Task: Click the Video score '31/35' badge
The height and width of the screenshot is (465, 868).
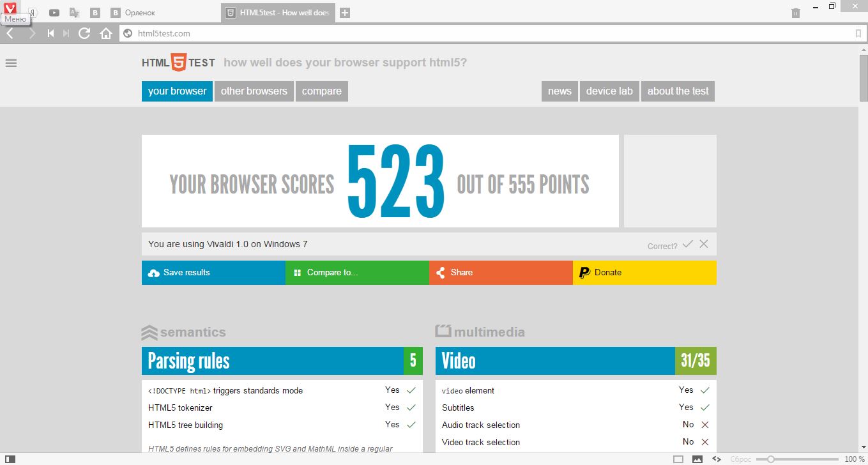Action: (696, 361)
